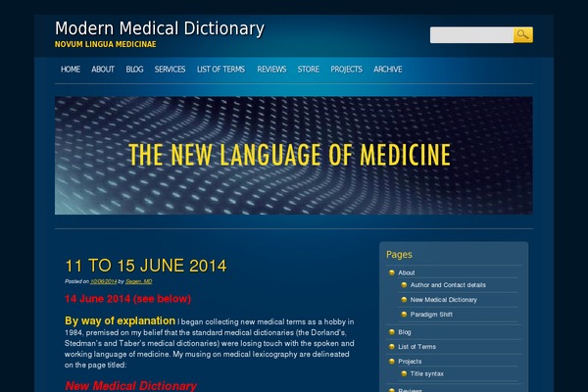Open List of Terms in Pages sidebar

416,347
